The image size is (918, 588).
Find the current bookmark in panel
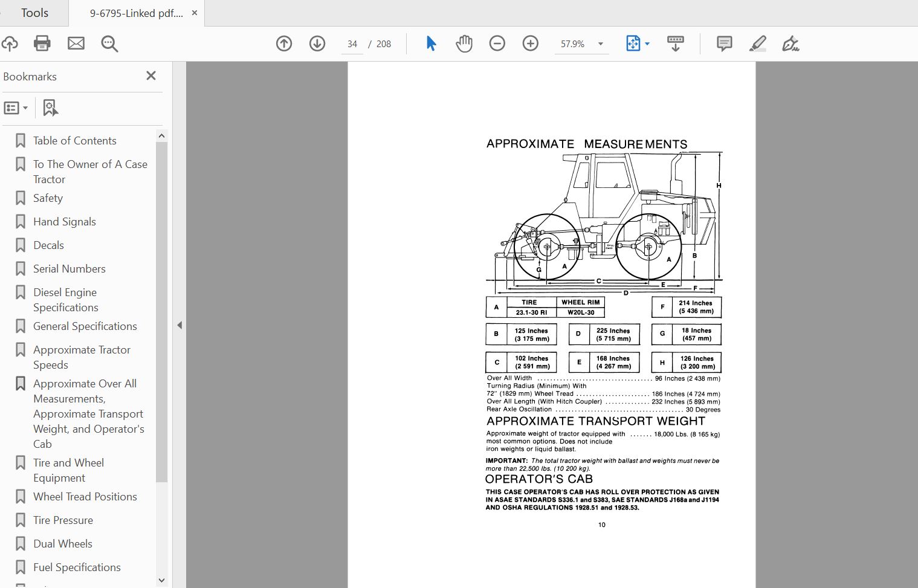pyautogui.click(x=51, y=107)
